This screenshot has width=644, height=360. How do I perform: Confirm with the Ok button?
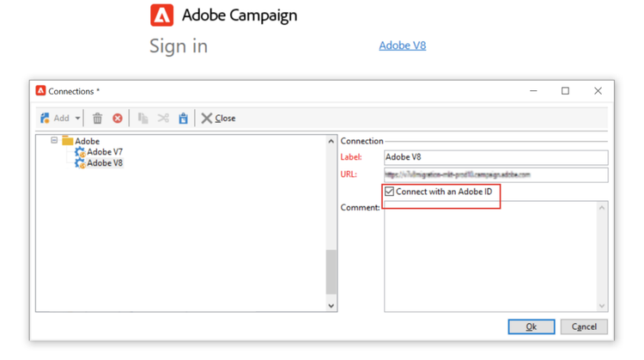(531, 326)
